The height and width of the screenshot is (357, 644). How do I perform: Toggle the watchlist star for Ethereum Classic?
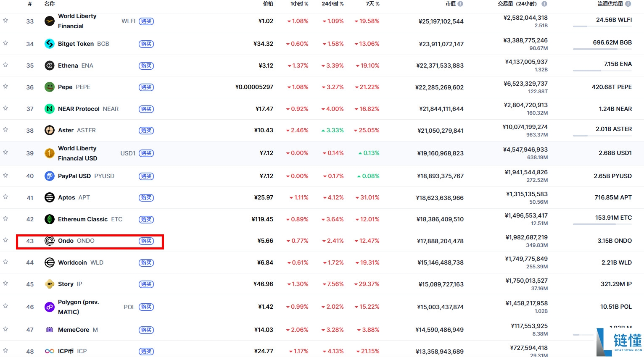5,218
